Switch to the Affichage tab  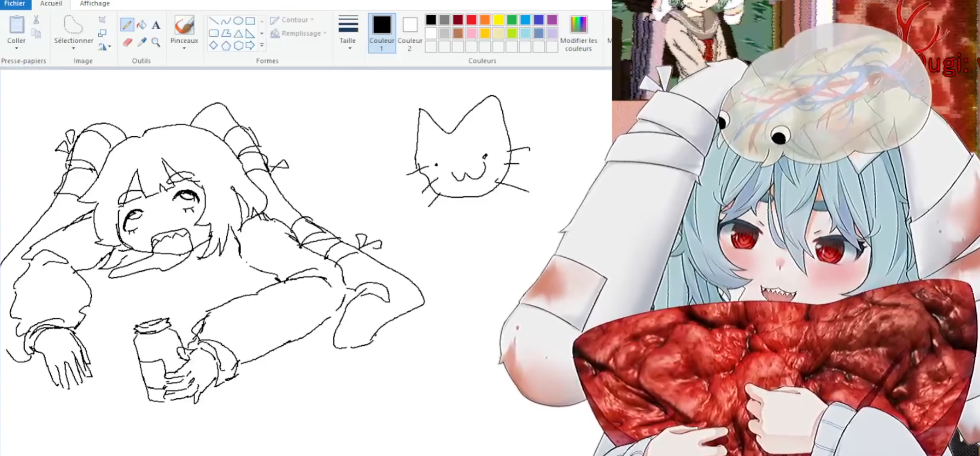pyautogui.click(x=95, y=4)
